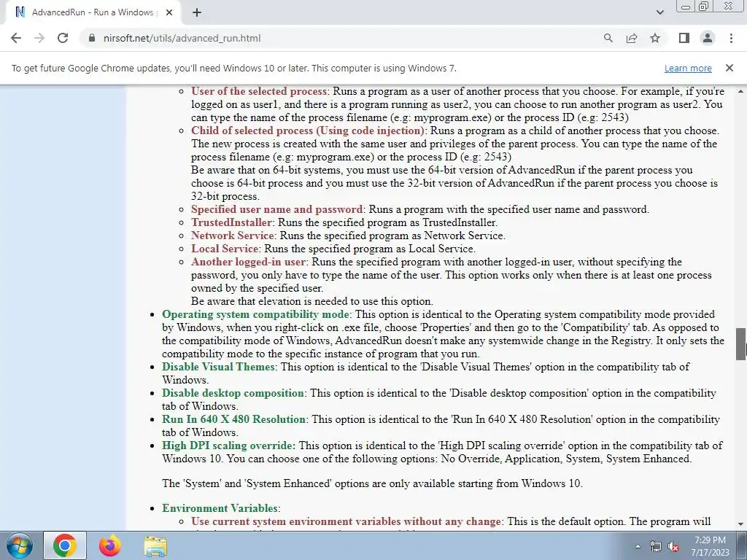
Task: Open the taskbar clock showing 7:29 PM
Action: [x=711, y=546]
